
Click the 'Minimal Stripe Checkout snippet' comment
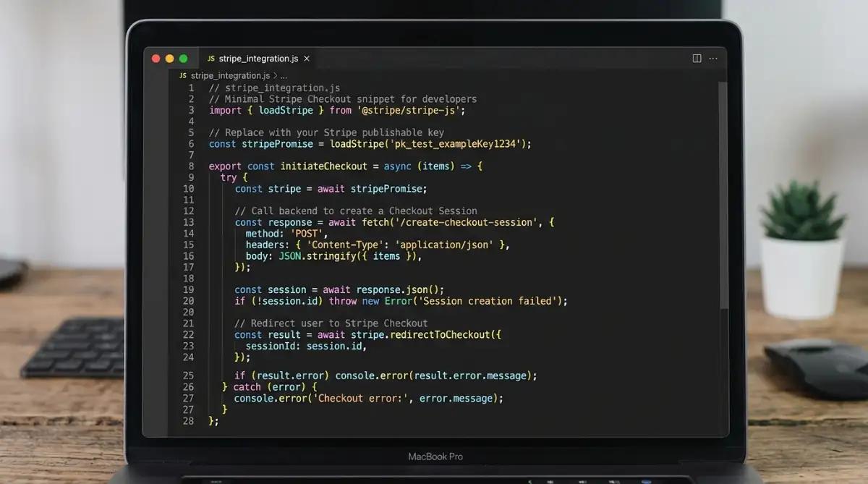(343, 99)
